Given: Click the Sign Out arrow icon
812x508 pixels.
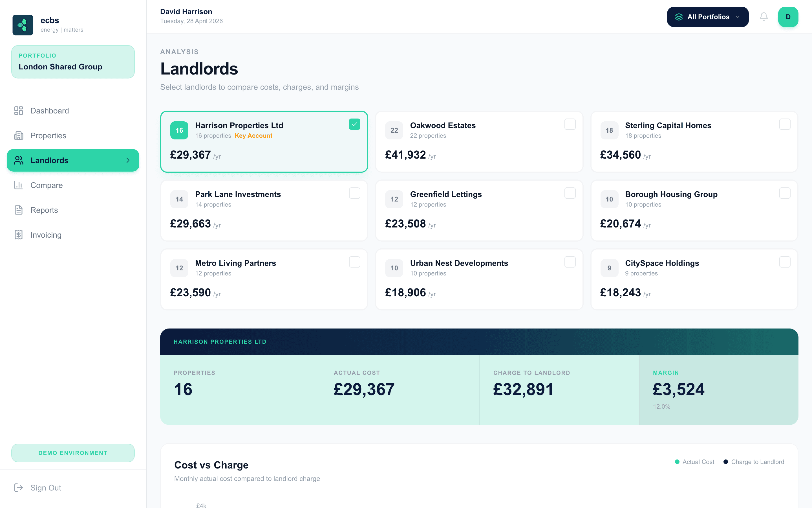Looking at the screenshot, I should tap(18, 487).
